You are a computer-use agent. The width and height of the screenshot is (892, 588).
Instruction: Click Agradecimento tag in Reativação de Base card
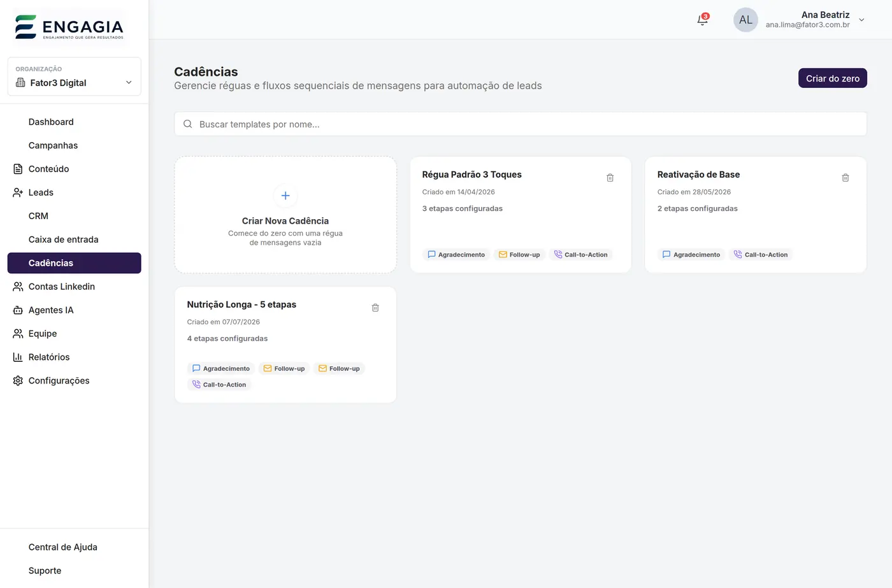point(691,255)
